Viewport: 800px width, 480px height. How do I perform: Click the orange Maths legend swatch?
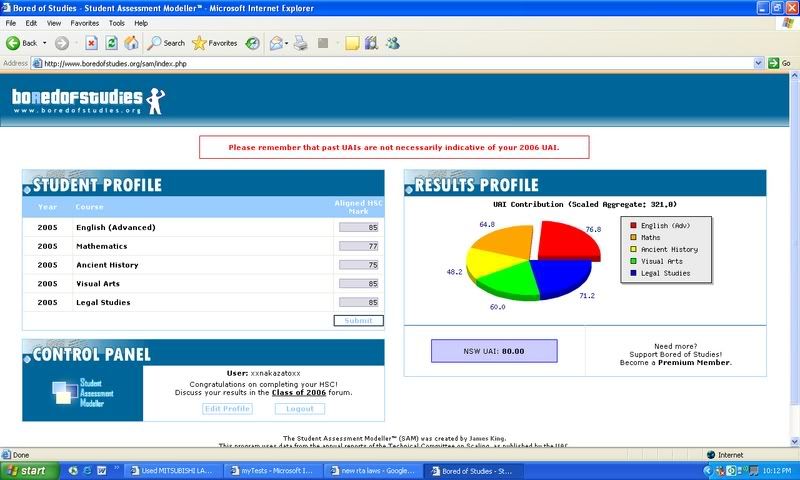(x=633, y=237)
